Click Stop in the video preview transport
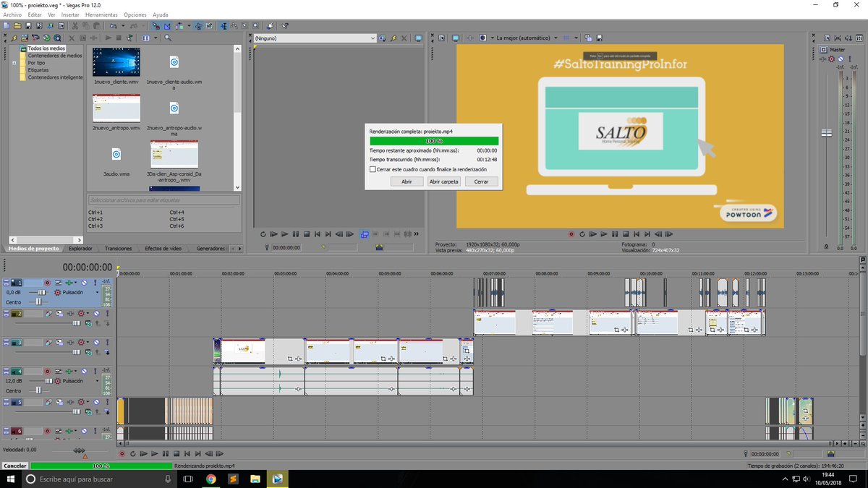The height and width of the screenshot is (488, 868). (625, 234)
